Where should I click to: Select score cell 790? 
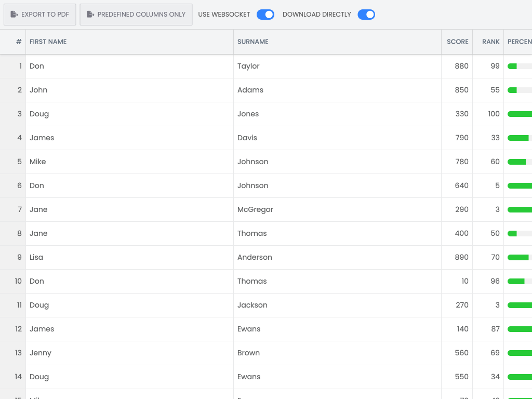coord(457,138)
